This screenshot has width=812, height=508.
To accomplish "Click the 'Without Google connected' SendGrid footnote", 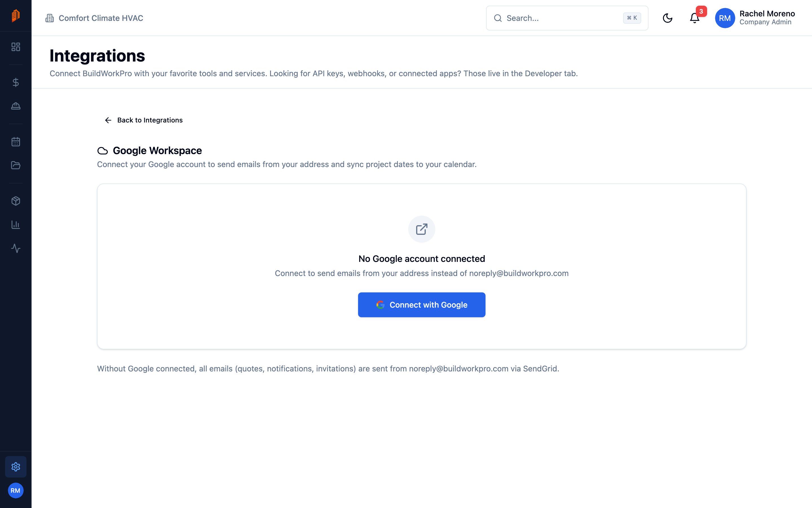I will point(328,369).
